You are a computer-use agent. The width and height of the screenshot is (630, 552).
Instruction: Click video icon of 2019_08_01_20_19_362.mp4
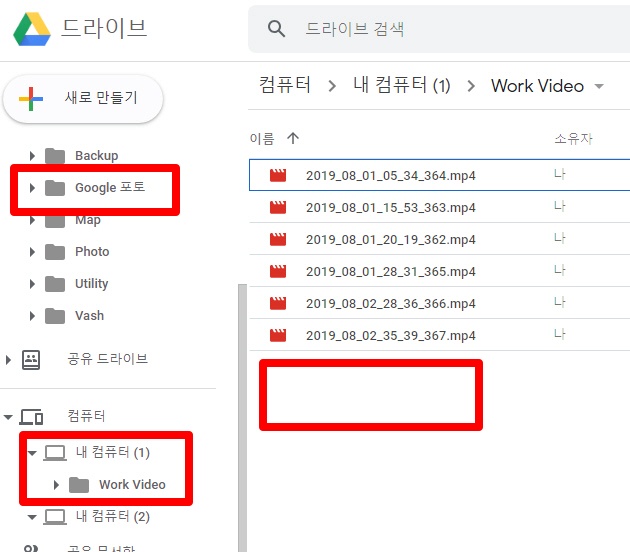278,239
